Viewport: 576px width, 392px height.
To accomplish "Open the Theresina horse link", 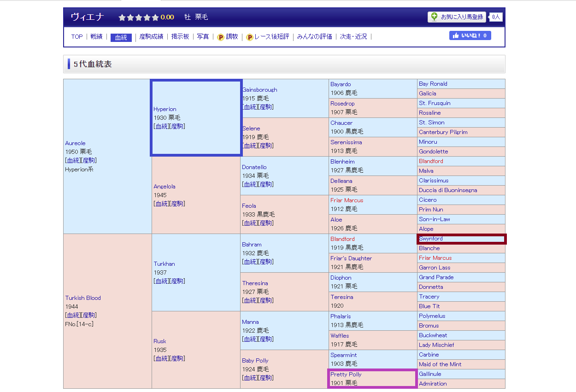I will point(255,283).
